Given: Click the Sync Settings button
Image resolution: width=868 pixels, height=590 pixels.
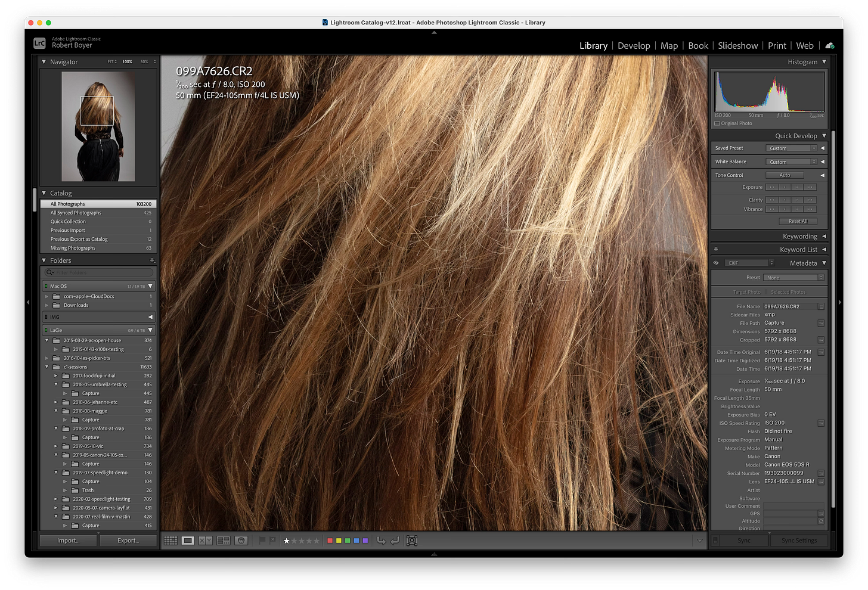Looking at the screenshot, I should (x=799, y=541).
